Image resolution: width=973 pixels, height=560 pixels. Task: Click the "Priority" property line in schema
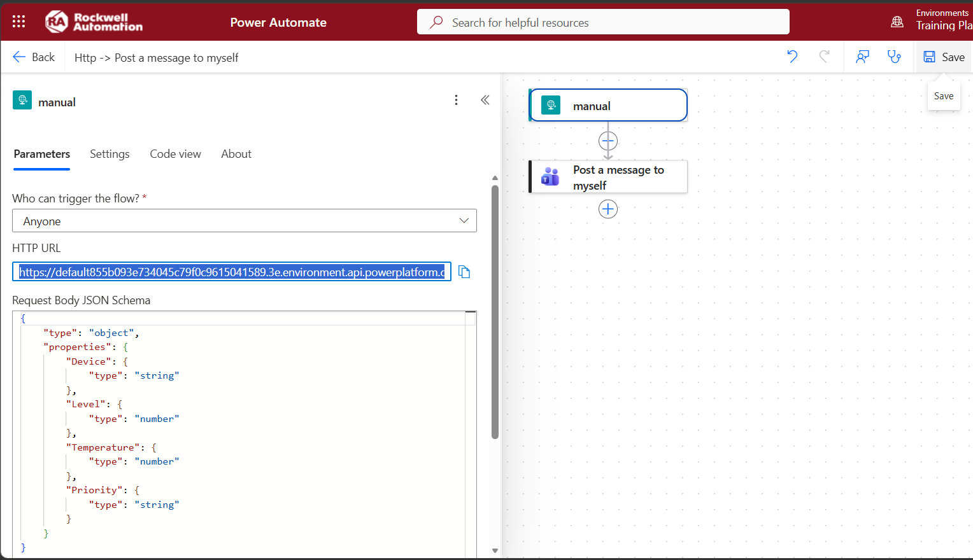coord(103,490)
